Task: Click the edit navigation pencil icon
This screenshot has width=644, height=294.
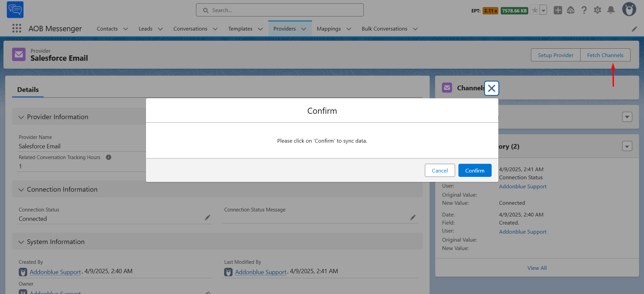Action: 634,29
